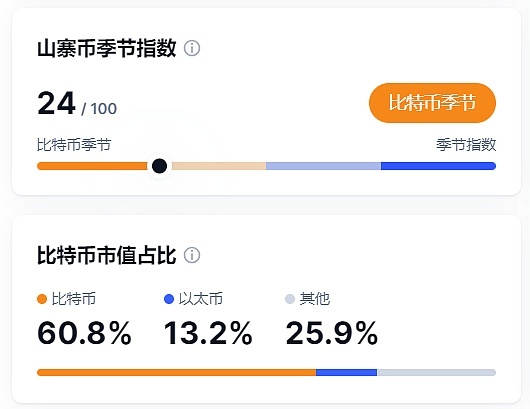Click the 比特币市值占比 heading
This screenshot has width=530, height=409.
[x=107, y=255]
